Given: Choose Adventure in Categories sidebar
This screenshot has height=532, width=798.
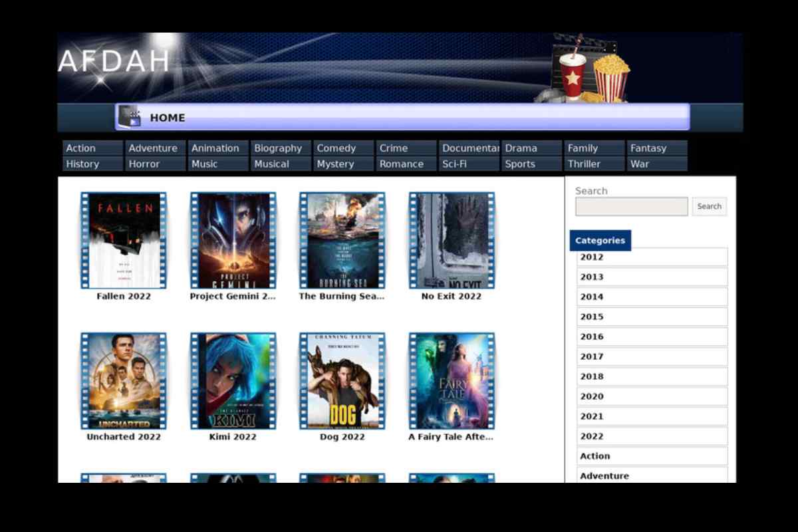Looking at the screenshot, I should pyautogui.click(x=652, y=475).
